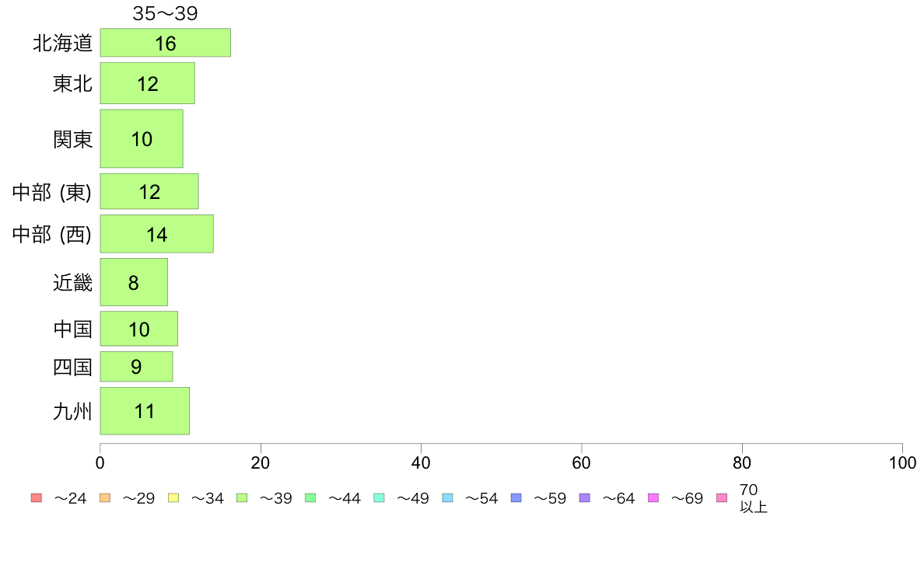The height and width of the screenshot is (572, 924).
Task: Click the 35～39 chart title
Action: pyautogui.click(x=165, y=13)
